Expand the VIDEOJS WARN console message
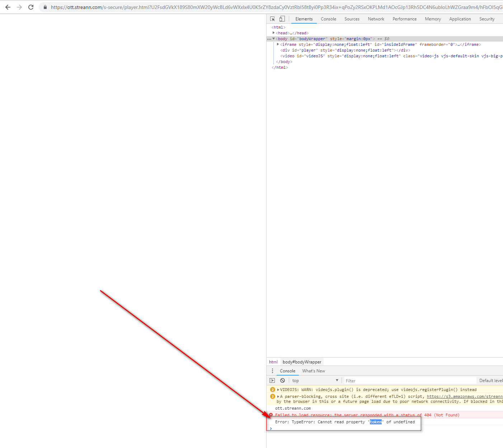Screen dimensions: 503x448 pos(278,390)
